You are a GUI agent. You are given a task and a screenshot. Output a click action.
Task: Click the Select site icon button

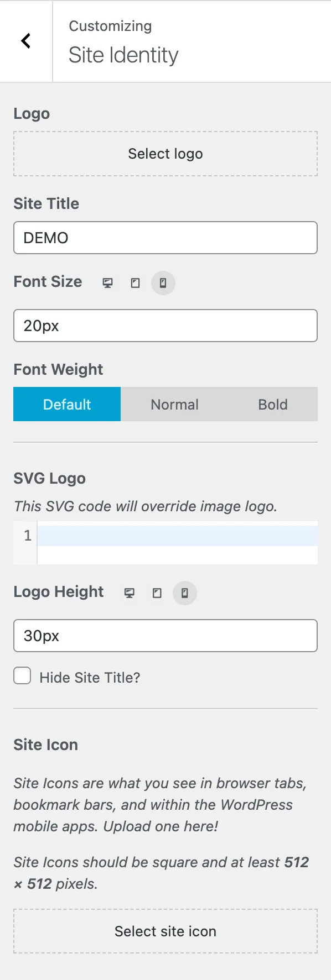[165, 931]
